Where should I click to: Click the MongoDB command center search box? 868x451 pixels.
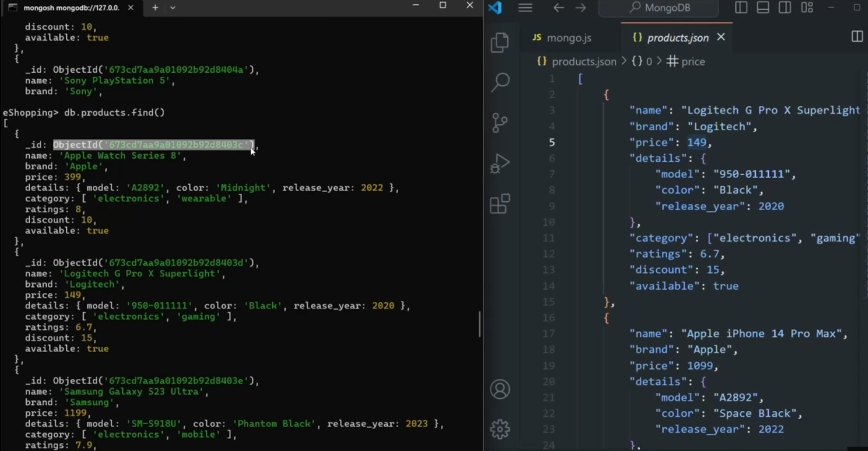(659, 8)
